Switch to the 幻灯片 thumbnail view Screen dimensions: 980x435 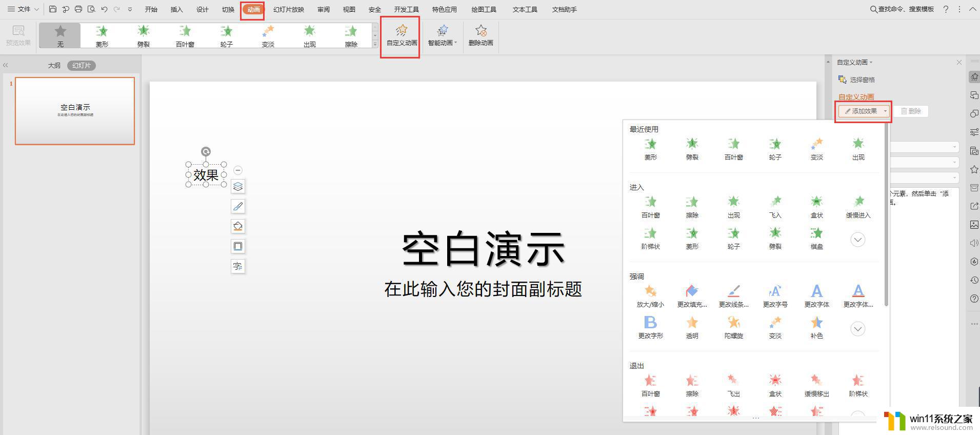[82, 65]
